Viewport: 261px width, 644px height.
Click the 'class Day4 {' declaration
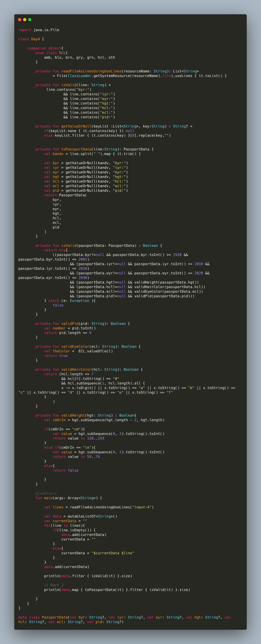[x=31, y=39]
